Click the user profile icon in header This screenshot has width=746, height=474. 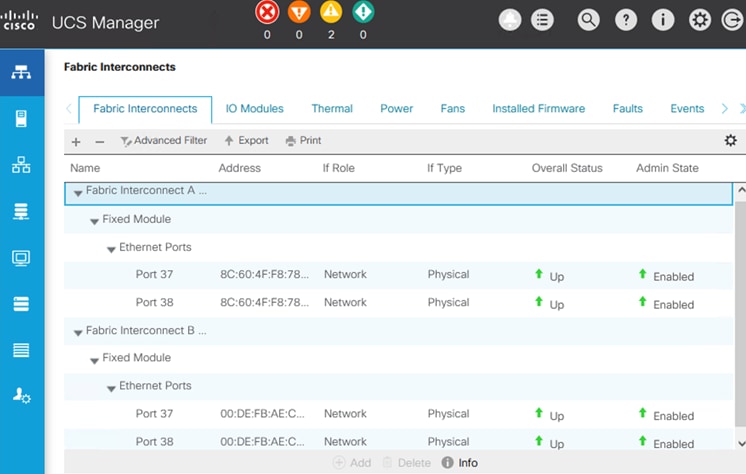coord(510,20)
